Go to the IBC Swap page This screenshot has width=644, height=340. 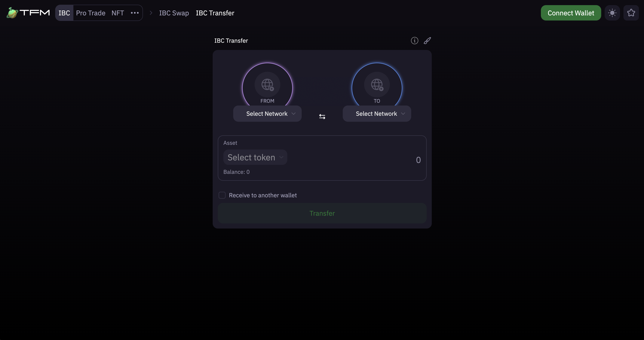click(x=174, y=13)
